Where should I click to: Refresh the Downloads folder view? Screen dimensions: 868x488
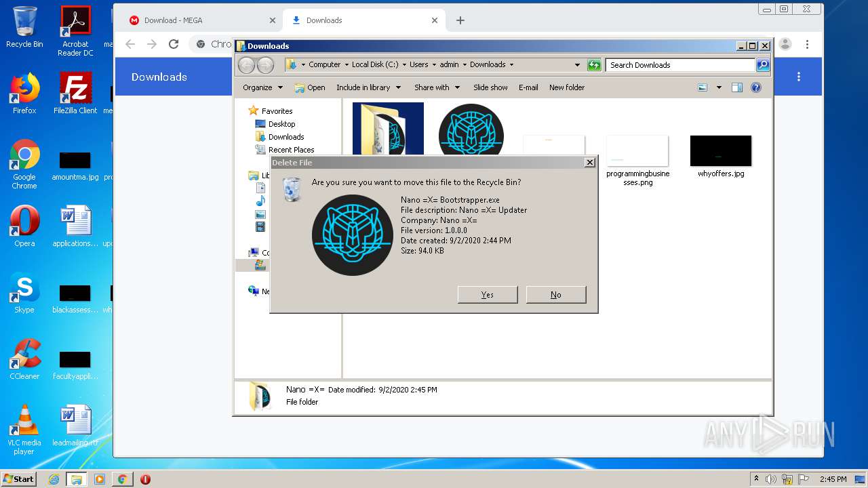(x=594, y=65)
